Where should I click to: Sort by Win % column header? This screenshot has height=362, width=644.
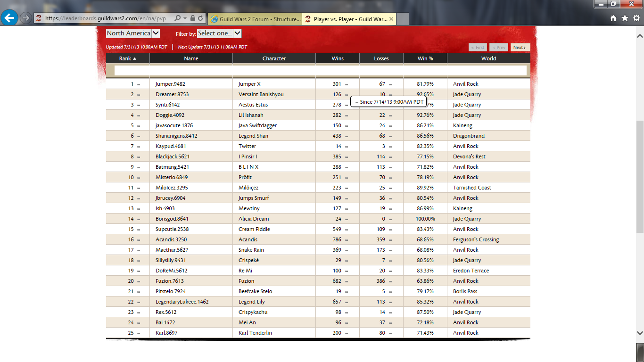point(425,58)
